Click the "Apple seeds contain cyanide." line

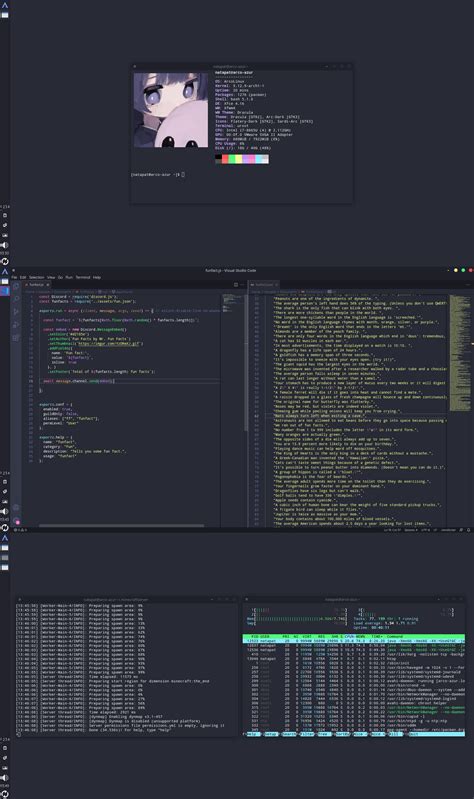[x=306, y=500]
